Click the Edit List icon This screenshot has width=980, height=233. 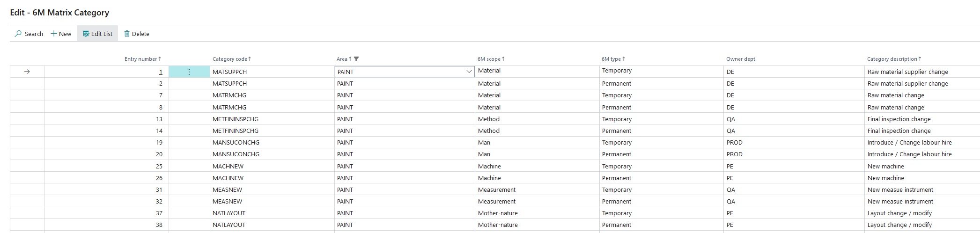86,34
